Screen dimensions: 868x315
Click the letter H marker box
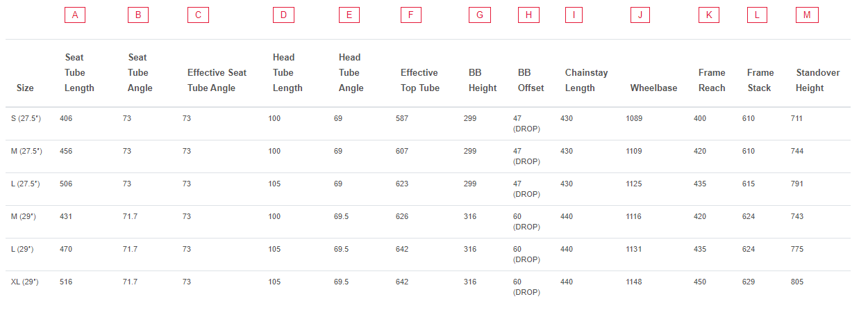pos(528,15)
